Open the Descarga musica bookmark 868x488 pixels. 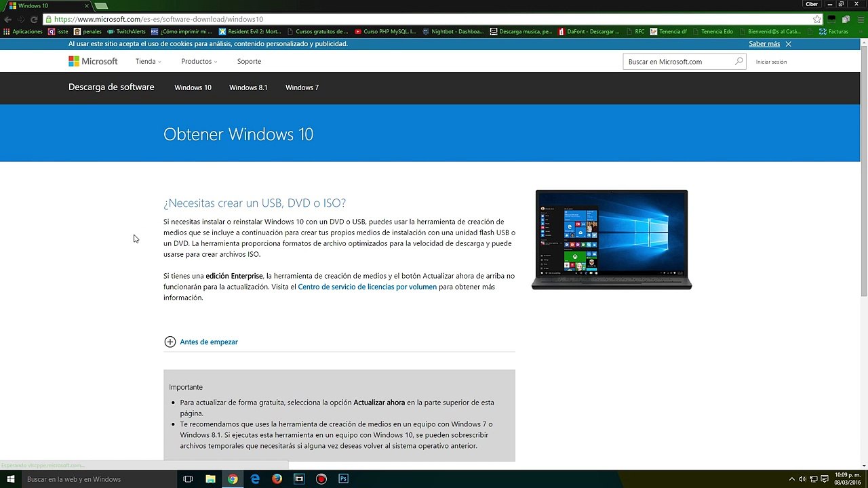pos(521,31)
